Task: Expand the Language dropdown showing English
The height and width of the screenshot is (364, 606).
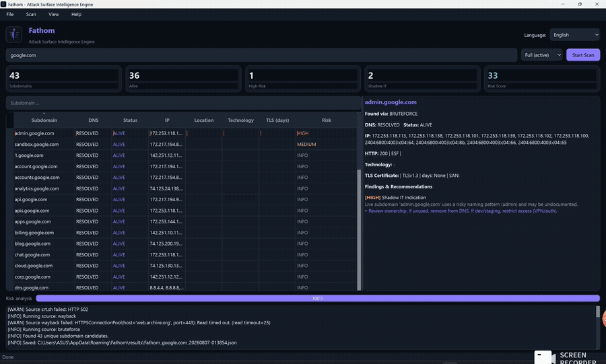Action: tap(575, 35)
